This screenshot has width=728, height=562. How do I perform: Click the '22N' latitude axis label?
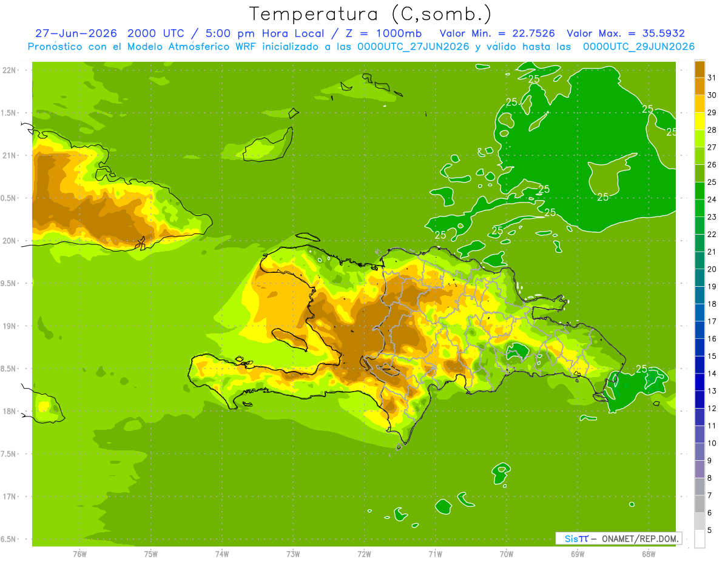pos(10,70)
